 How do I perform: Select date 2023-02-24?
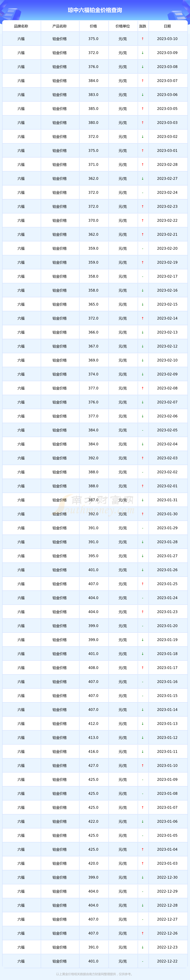pos(167,193)
